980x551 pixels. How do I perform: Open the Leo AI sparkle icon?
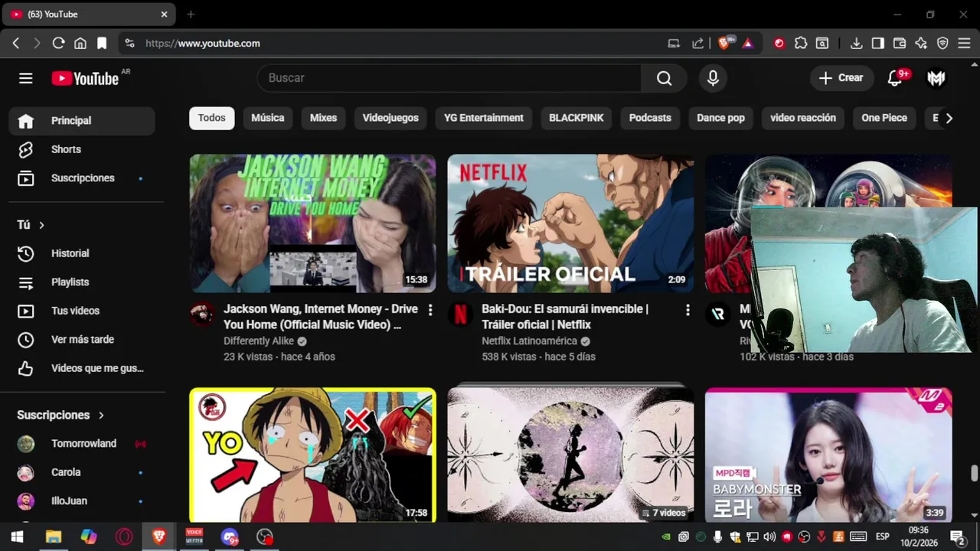tap(921, 44)
